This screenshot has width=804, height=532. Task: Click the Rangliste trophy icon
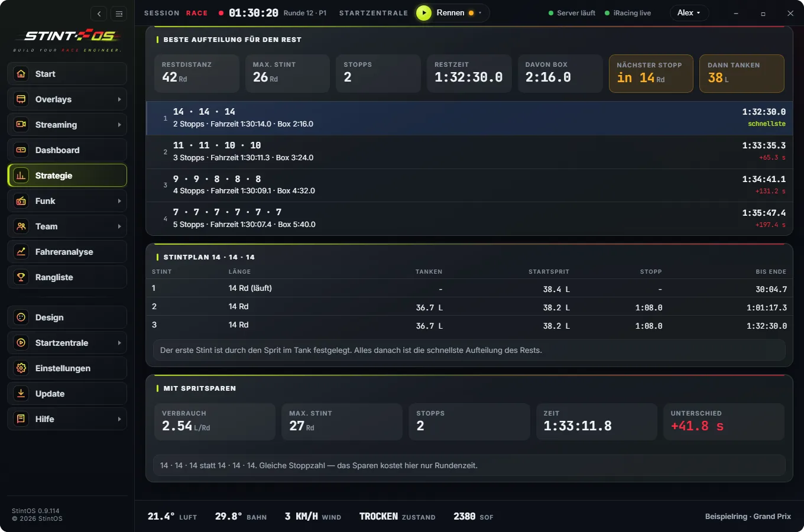(21, 277)
